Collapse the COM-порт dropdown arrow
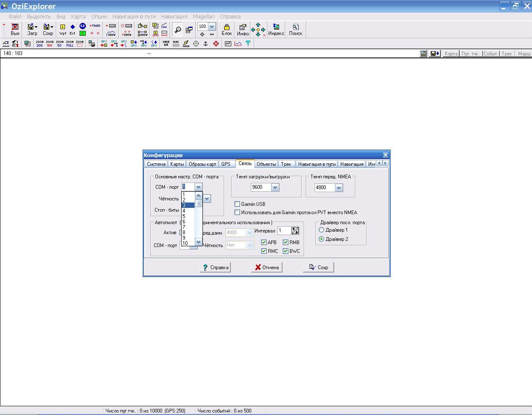This screenshot has height=415, width=532. tap(198, 187)
